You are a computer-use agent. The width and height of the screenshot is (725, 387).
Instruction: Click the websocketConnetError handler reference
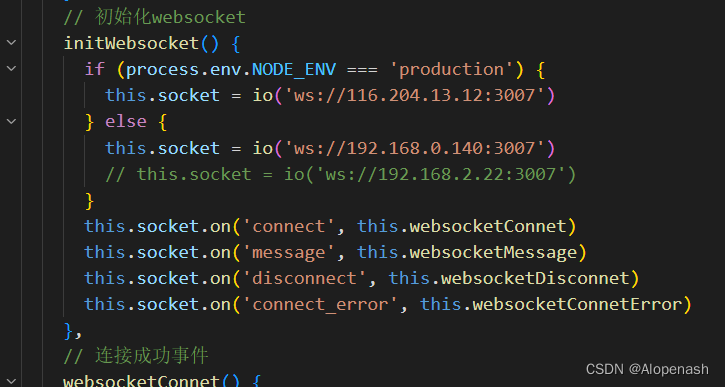point(578,305)
